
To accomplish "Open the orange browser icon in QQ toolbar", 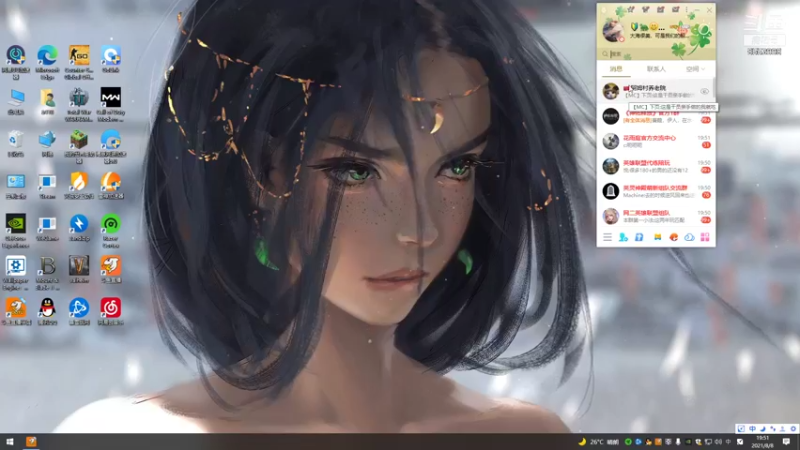I will click(x=673, y=237).
